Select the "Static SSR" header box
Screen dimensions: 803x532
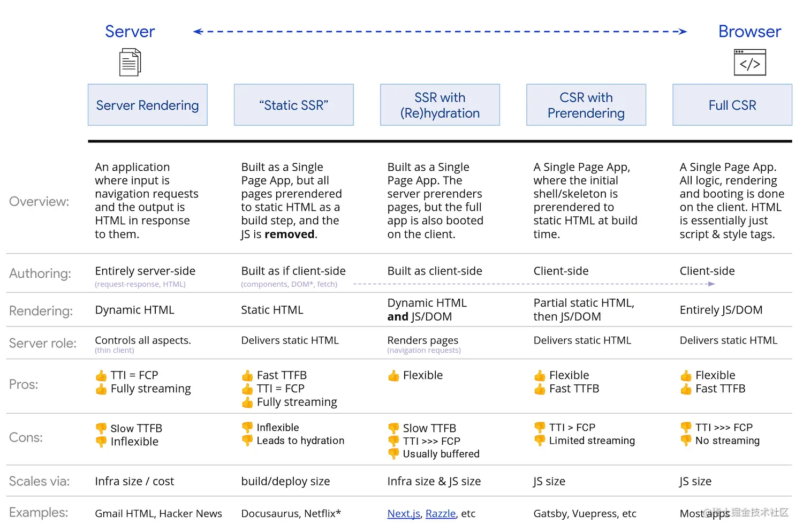tap(293, 105)
